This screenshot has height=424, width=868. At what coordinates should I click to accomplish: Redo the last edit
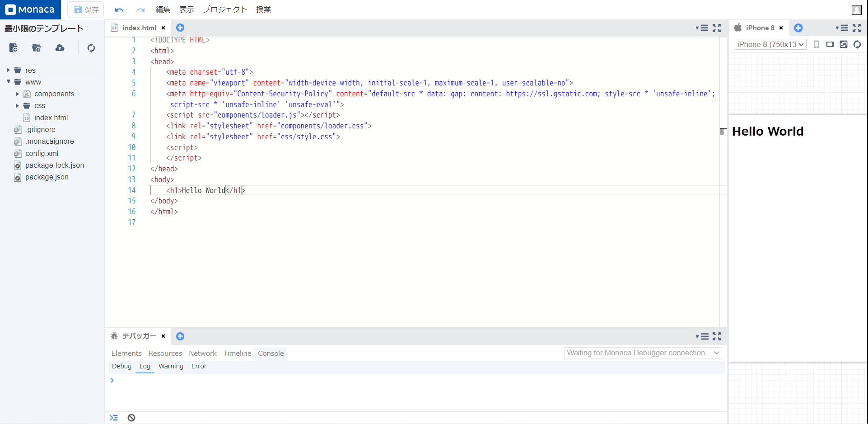140,9
